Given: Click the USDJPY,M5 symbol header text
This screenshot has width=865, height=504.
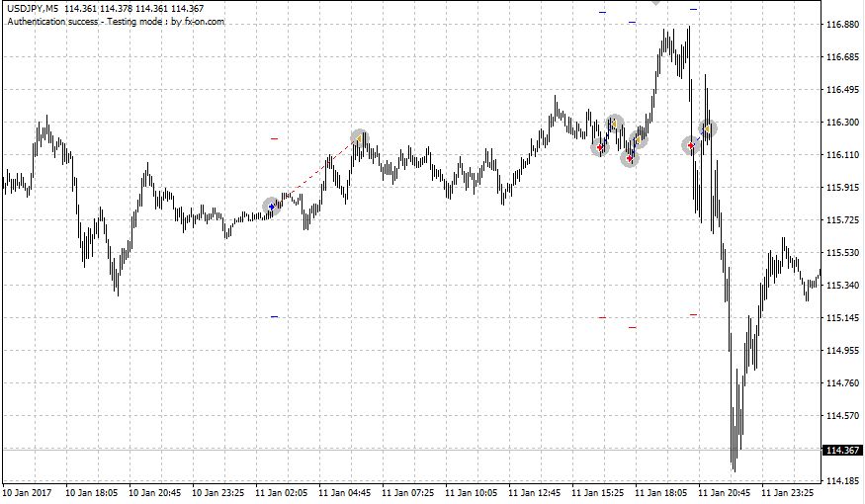Looking at the screenshot, I should click(x=33, y=8).
